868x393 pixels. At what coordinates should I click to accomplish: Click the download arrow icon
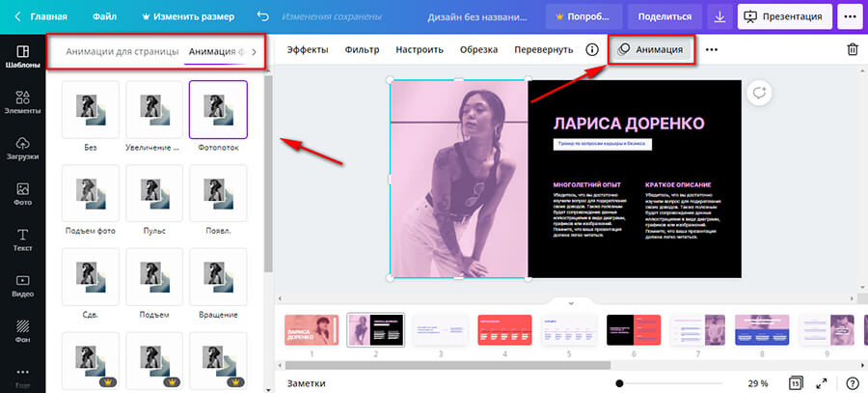click(720, 16)
